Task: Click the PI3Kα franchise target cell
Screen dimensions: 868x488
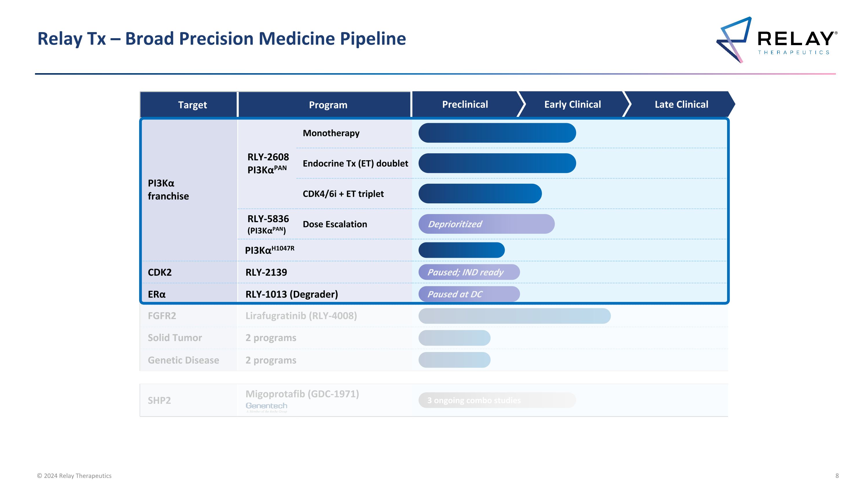Action: pos(168,189)
